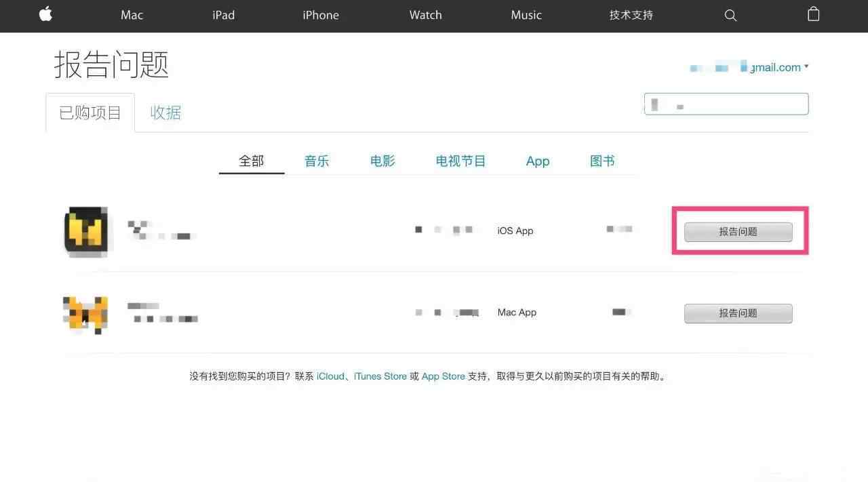Screen dimensions: 868x482
Task: Open the iOS App row's app icon
Action: [86, 231]
